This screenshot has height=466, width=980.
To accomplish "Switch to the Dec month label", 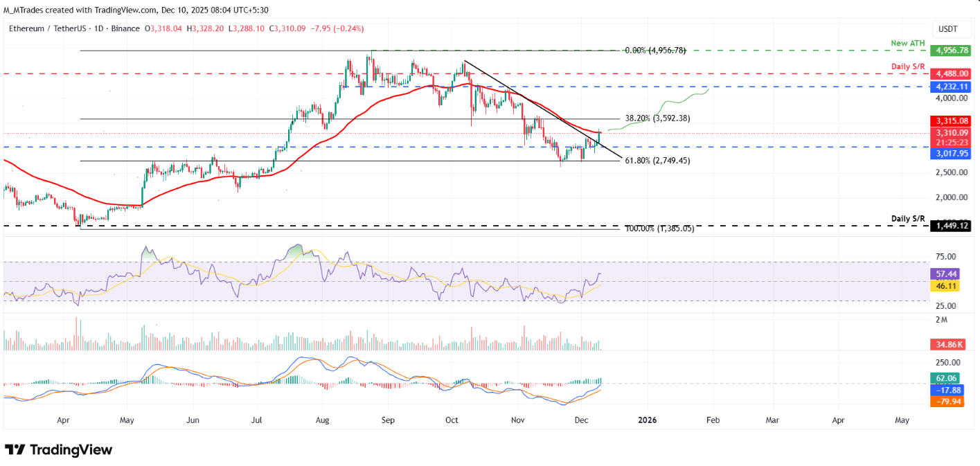I will click(580, 420).
